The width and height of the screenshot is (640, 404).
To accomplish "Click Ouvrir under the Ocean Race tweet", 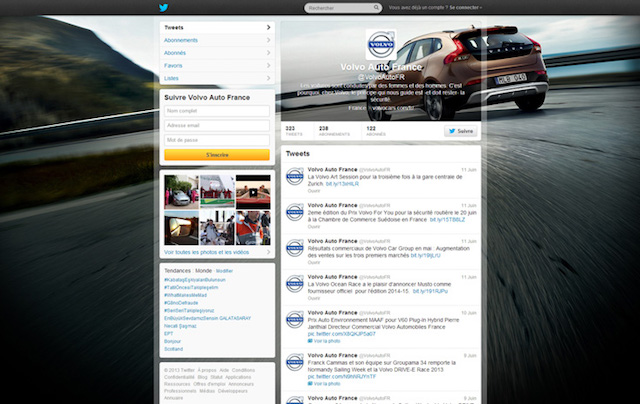I will pyautogui.click(x=314, y=298).
